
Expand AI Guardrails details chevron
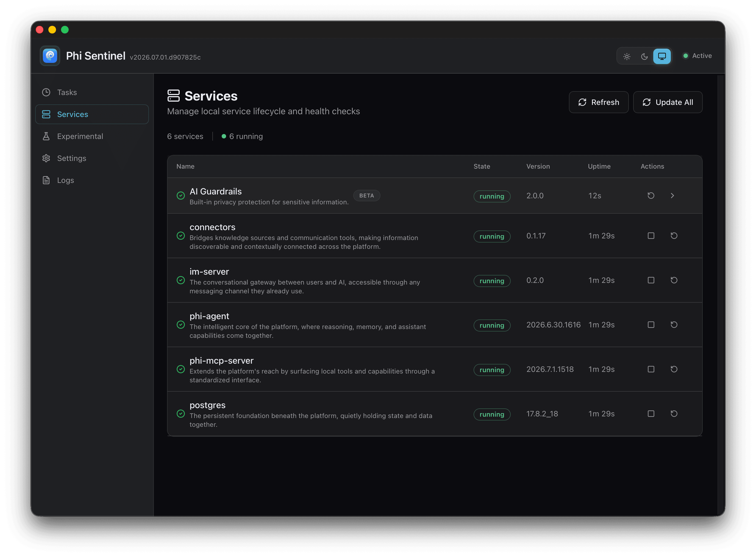tap(672, 196)
